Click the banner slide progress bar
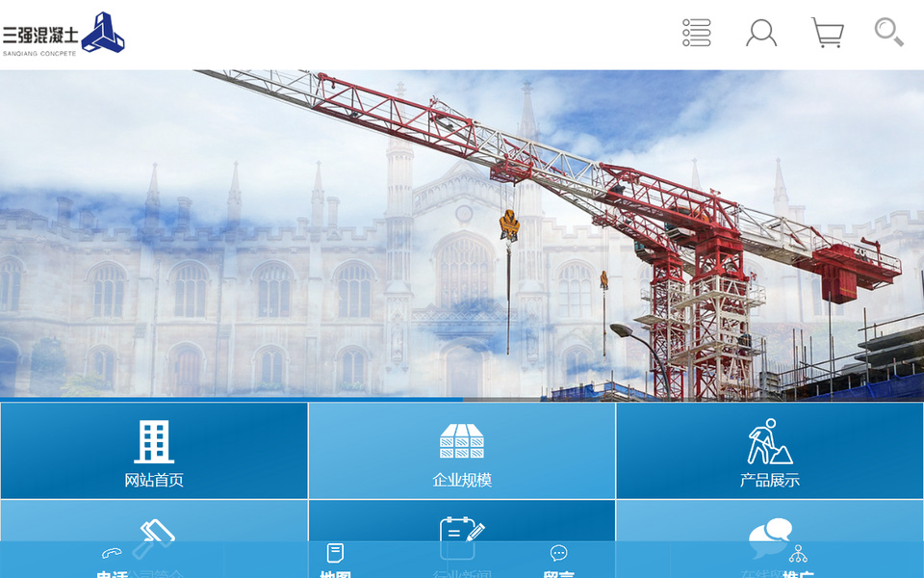This screenshot has width=924, height=578. coord(462,399)
